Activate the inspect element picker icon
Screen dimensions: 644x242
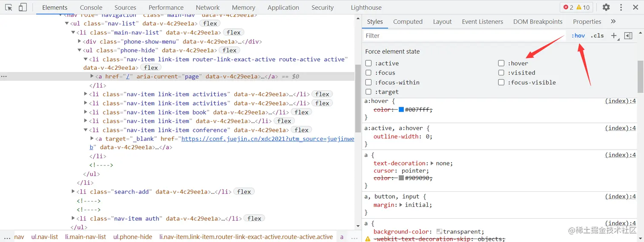[x=9, y=7]
